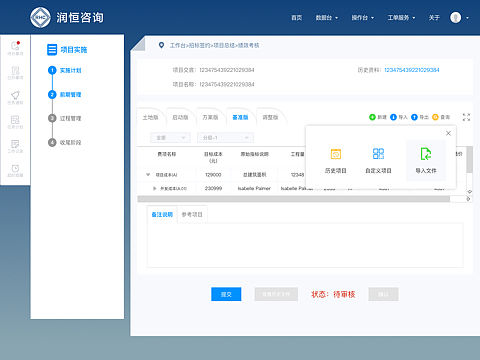
Task: Open the megaphone notice icon in the sidebar
Action: [15, 95]
